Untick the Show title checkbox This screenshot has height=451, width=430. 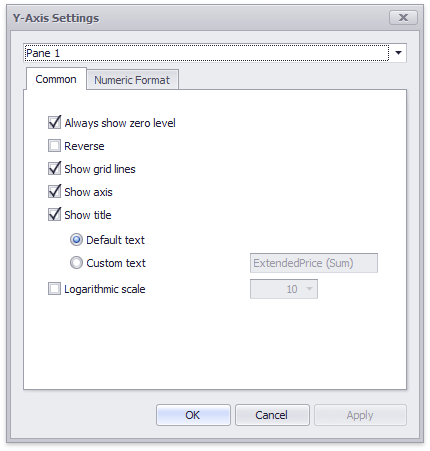54,215
